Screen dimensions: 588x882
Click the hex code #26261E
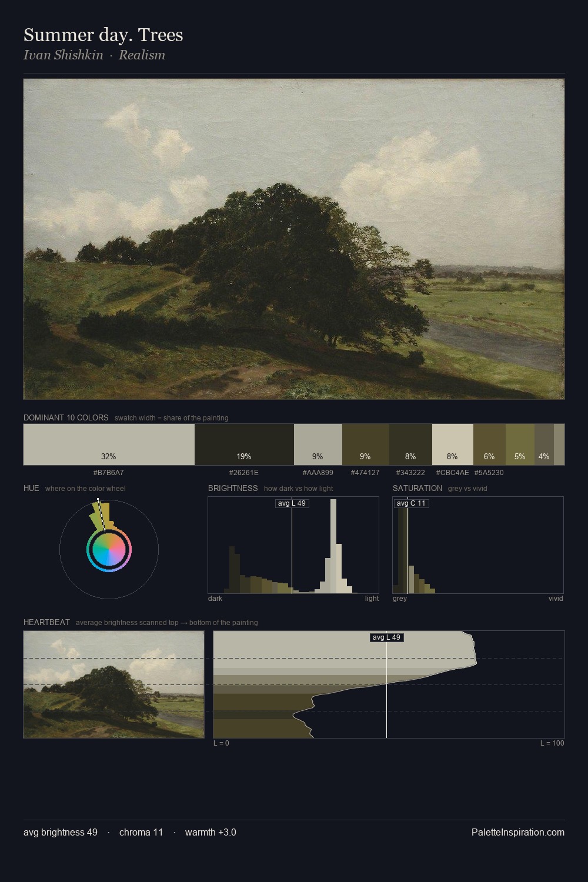point(244,473)
